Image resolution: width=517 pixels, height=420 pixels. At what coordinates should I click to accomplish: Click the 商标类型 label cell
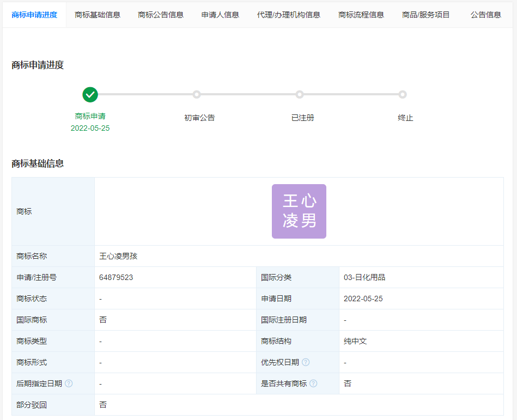tap(53, 341)
